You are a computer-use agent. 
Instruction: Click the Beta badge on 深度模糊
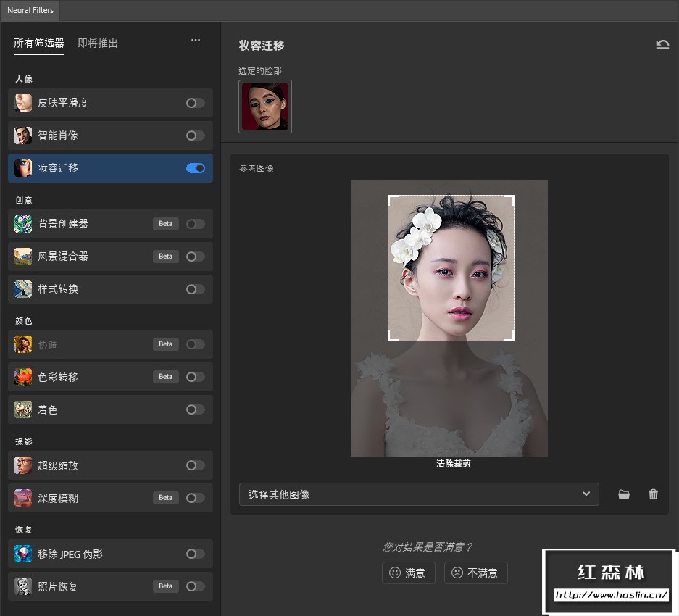165,498
